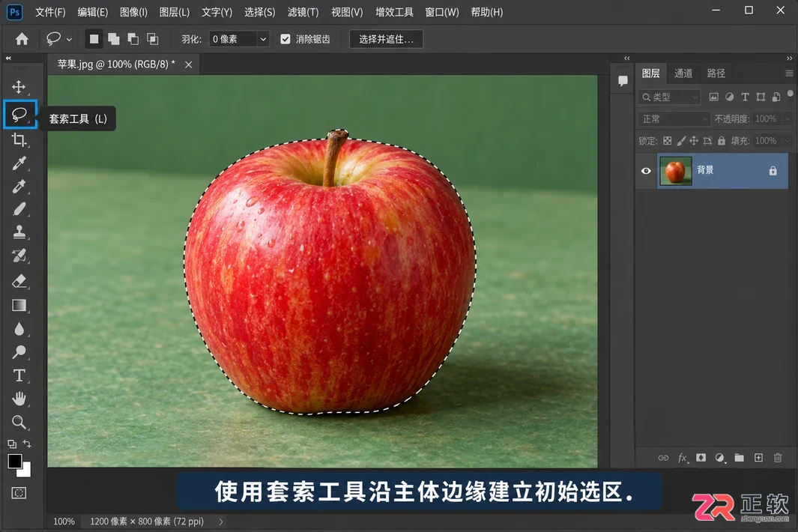Toggle adjustment layer filter

click(729, 97)
